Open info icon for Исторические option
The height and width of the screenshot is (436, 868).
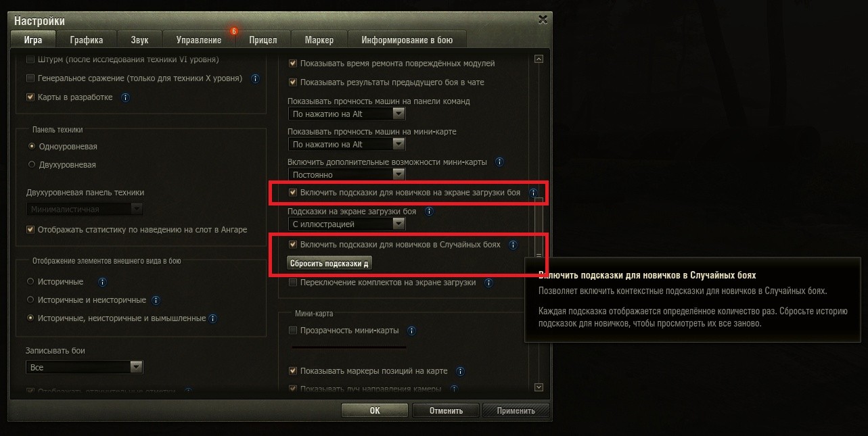102,282
